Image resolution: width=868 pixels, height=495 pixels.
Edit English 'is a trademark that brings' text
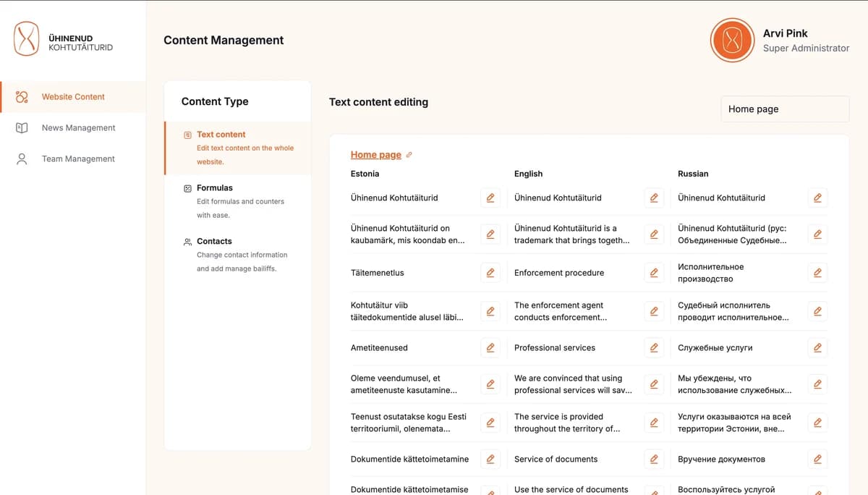(654, 234)
